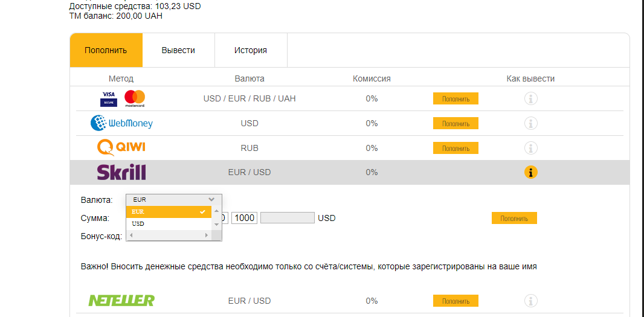Collapse the Валюта dropdown showing EUR
The width and height of the screenshot is (644, 317).
[x=174, y=200]
